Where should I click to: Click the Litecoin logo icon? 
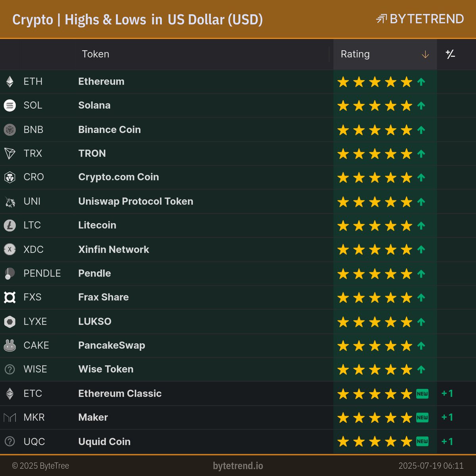coord(10,225)
